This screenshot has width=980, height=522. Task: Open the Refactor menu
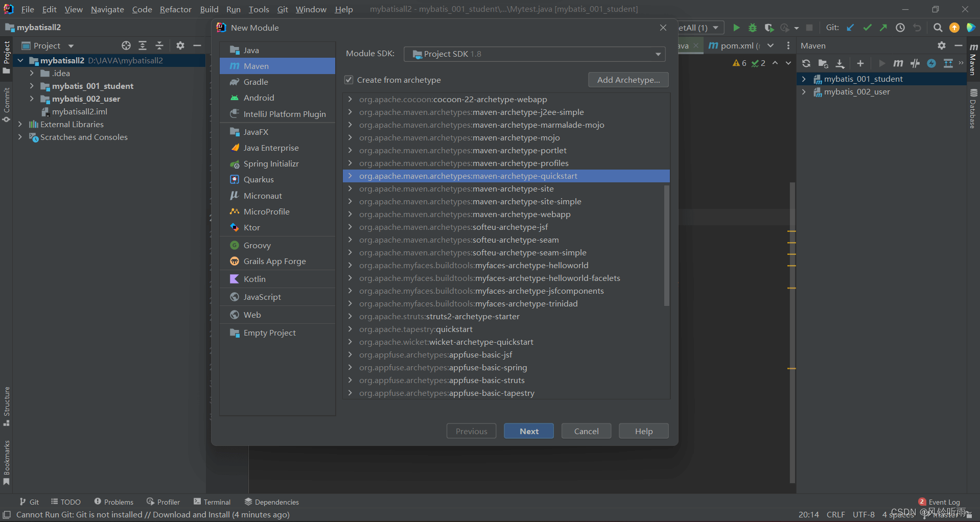[175, 9]
